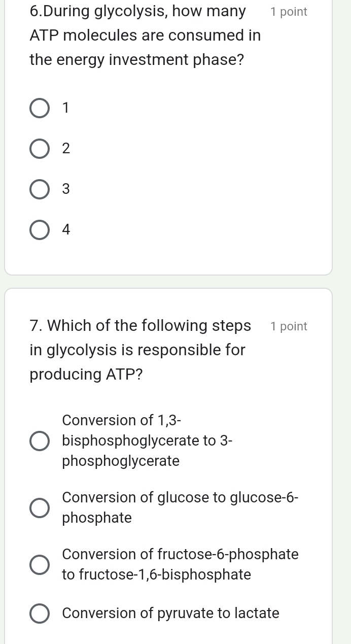The height and width of the screenshot is (644, 351).
Task: Select "Conversion of 1,3-bisphosphoglycerate to 3-phosphoglycerate"
Action: (x=40, y=440)
